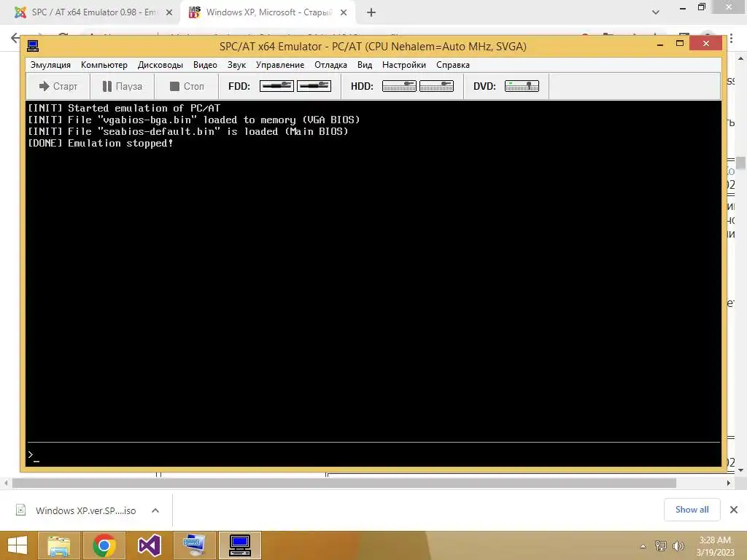Viewport: 747px width, 560px height.
Task: Open the Звук menu
Action: (x=236, y=65)
